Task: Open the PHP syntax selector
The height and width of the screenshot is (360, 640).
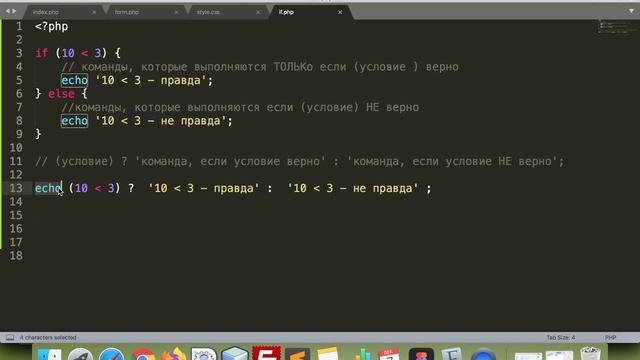Action: (x=610, y=338)
